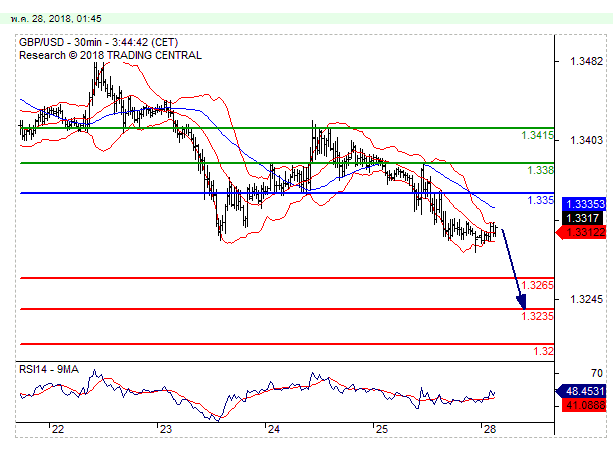Viewport: 613px width, 450px height.
Task: Click the 1.3482 price axis label
Action: (586, 61)
